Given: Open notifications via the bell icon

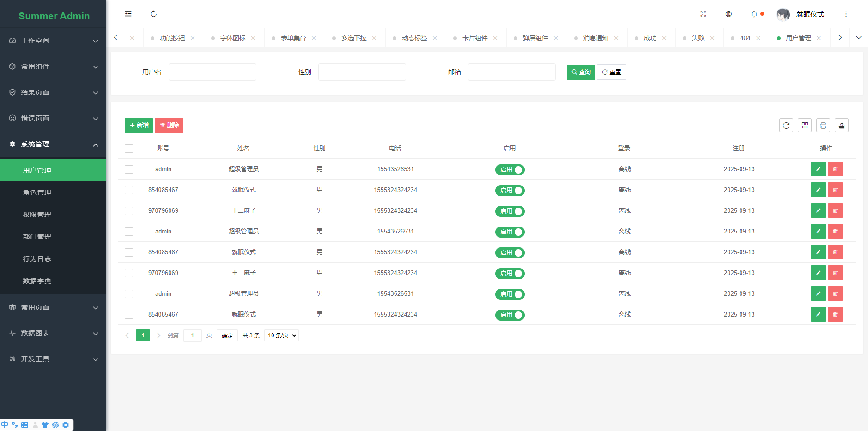Looking at the screenshot, I should tap(754, 14).
